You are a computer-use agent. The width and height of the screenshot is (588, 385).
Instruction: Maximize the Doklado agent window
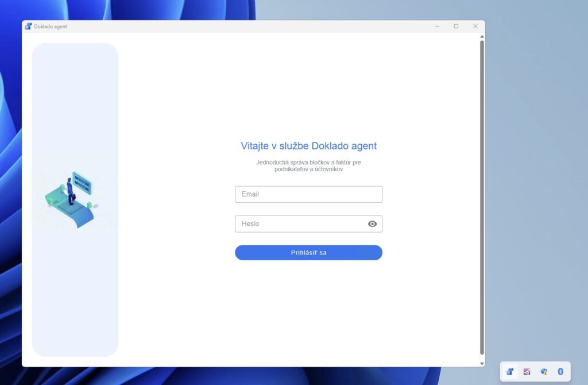click(456, 26)
